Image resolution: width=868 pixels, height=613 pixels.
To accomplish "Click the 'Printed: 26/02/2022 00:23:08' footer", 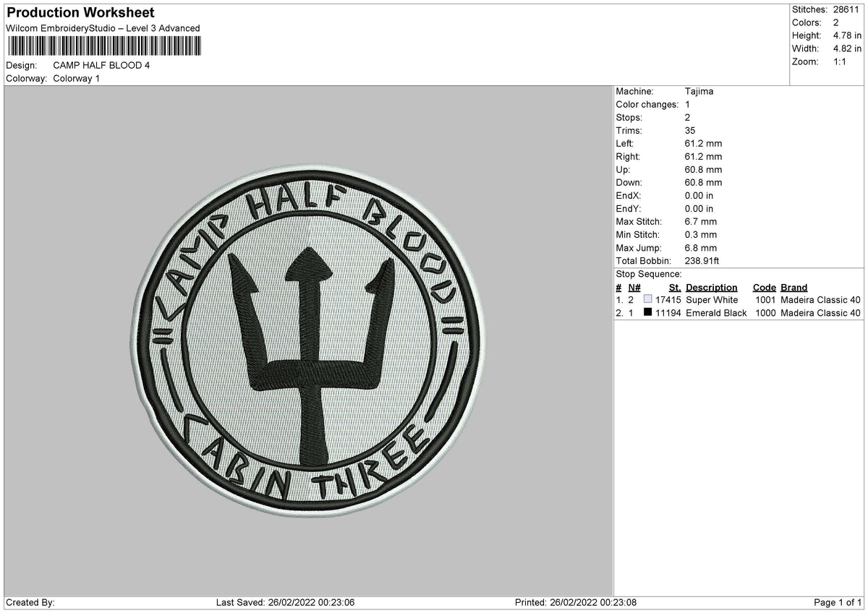I will 576,602.
